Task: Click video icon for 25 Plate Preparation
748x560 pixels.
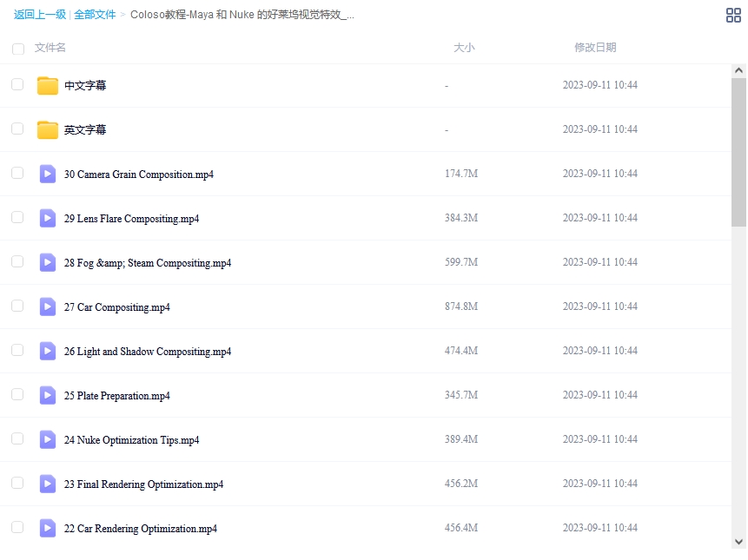Action: pos(48,395)
